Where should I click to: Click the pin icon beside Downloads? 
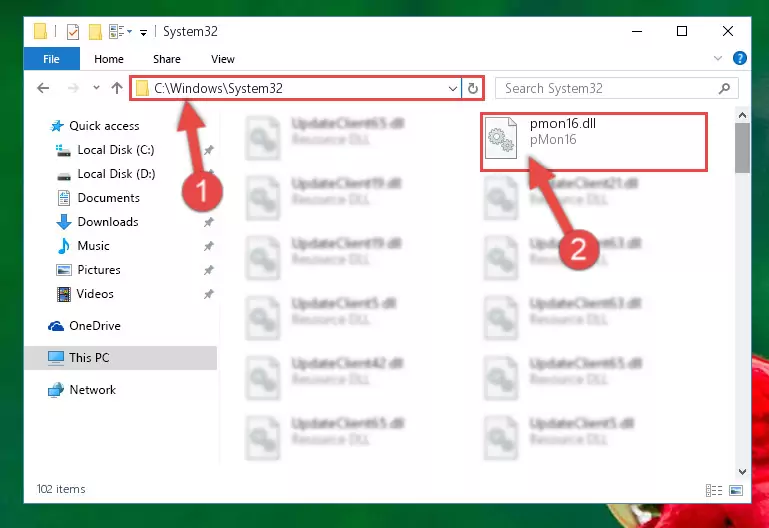pos(209,222)
